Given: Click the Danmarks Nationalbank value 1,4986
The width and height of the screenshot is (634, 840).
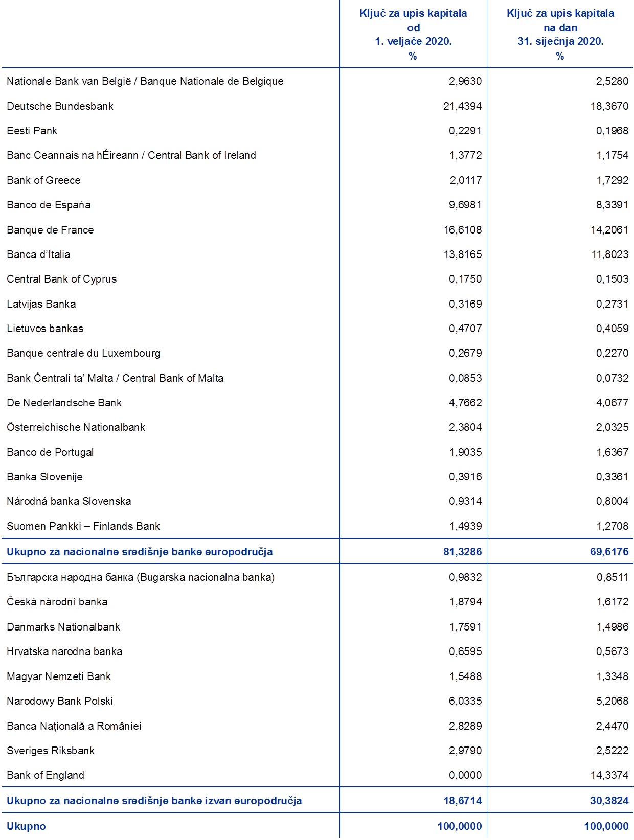Looking at the screenshot, I should tap(612, 627).
